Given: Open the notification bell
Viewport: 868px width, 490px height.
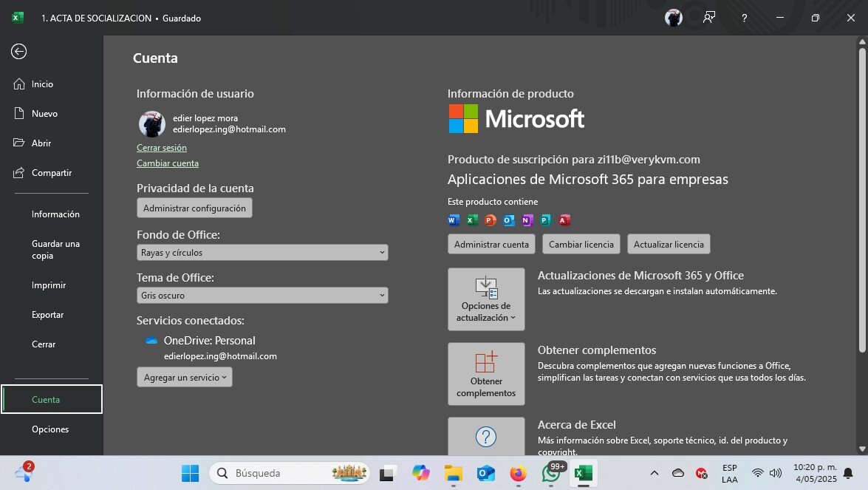Looking at the screenshot, I should 848,474.
